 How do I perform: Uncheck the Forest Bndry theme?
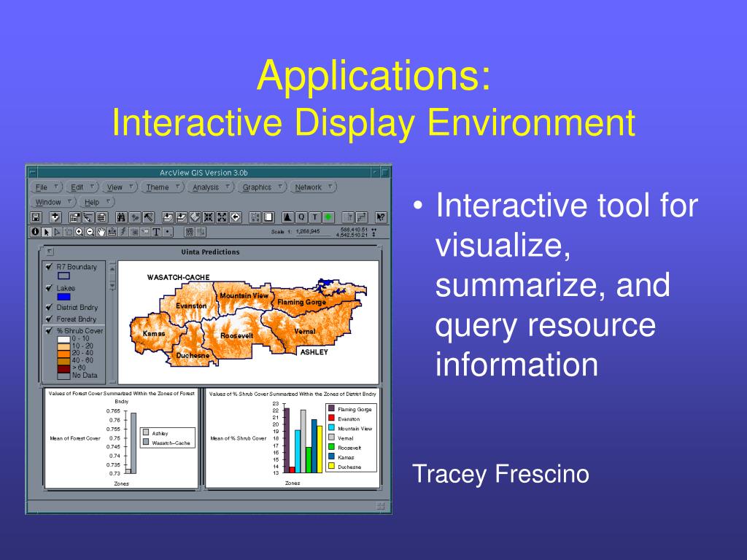coord(49,319)
